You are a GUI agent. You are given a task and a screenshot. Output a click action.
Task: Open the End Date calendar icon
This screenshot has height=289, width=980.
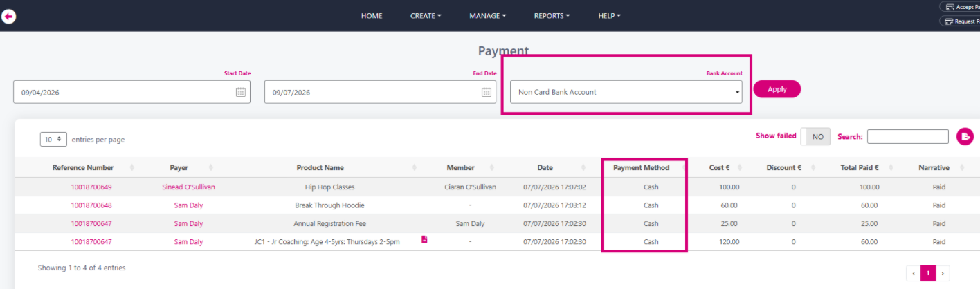(486, 92)
